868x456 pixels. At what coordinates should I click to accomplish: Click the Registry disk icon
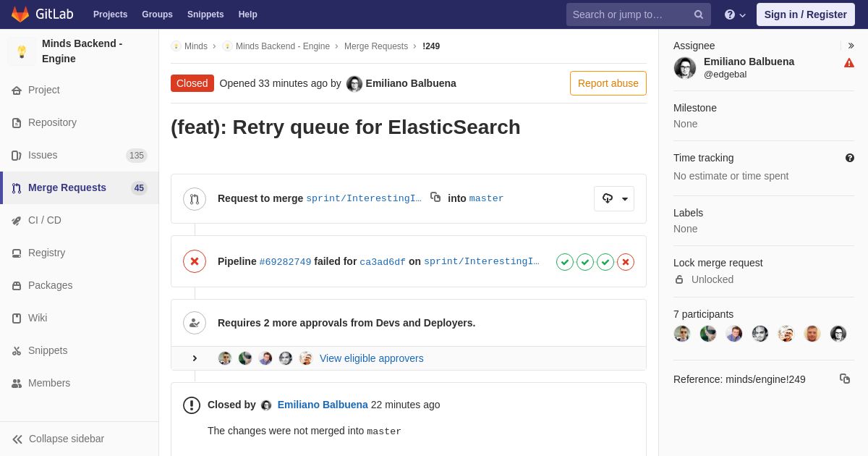tap(17, 253)
